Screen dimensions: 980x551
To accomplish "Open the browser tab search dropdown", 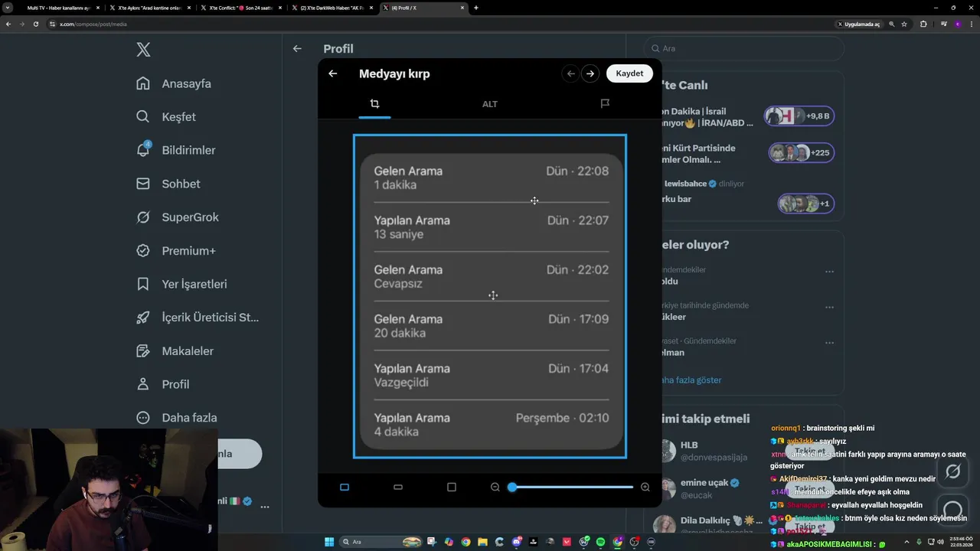I will point(8,8).
